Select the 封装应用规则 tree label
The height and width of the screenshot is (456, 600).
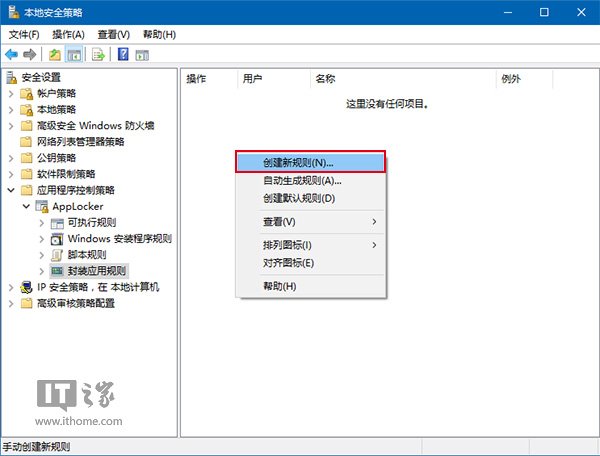click(97, 271)
